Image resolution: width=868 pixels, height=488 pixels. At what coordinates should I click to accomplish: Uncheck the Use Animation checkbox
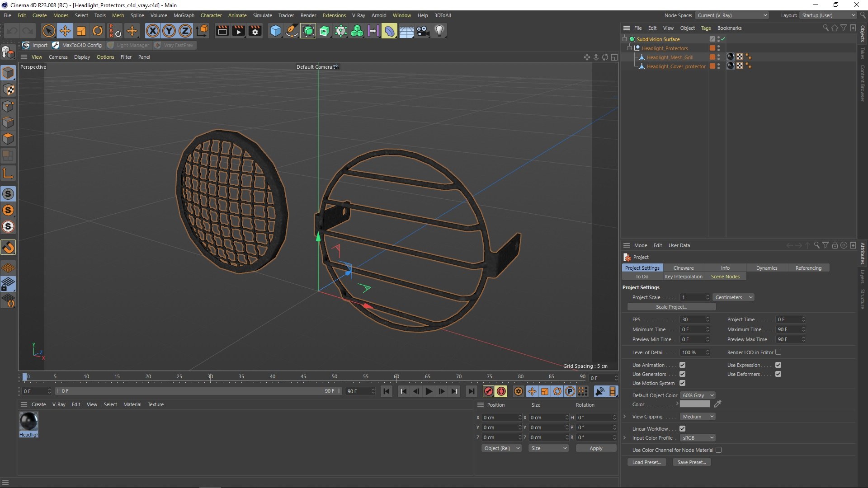pos(682,365)
